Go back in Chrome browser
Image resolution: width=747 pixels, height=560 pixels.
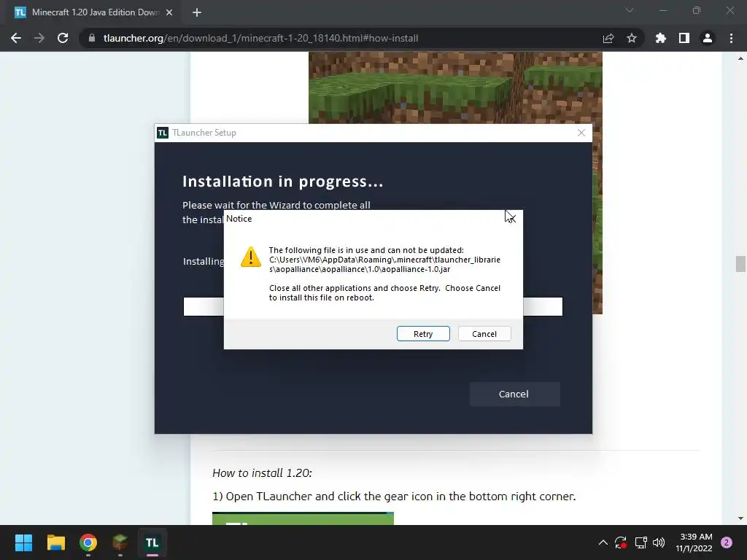pos(16,38)
